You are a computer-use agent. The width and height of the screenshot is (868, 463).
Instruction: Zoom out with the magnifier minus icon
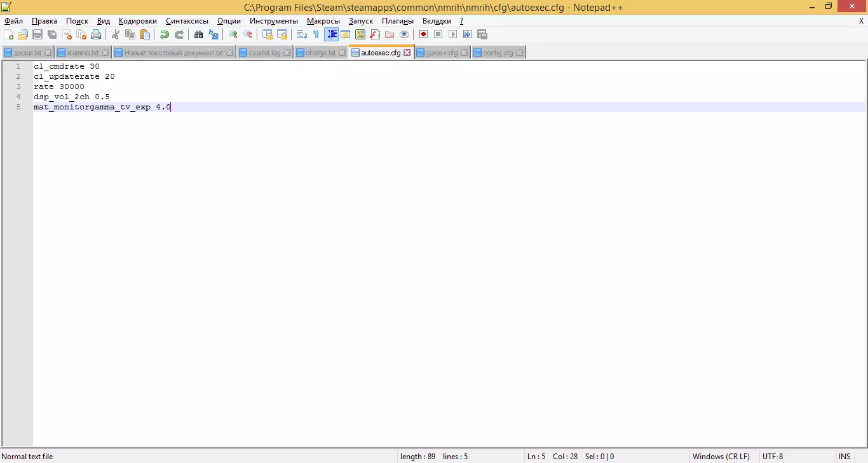pyautogui.click(x=248, y=34)
